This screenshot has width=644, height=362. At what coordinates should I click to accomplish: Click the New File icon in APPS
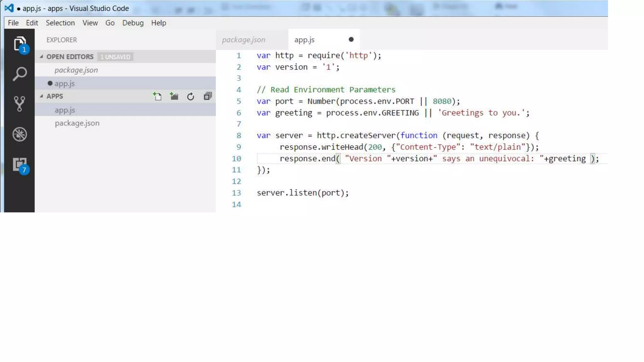click(x=157, y=96)
